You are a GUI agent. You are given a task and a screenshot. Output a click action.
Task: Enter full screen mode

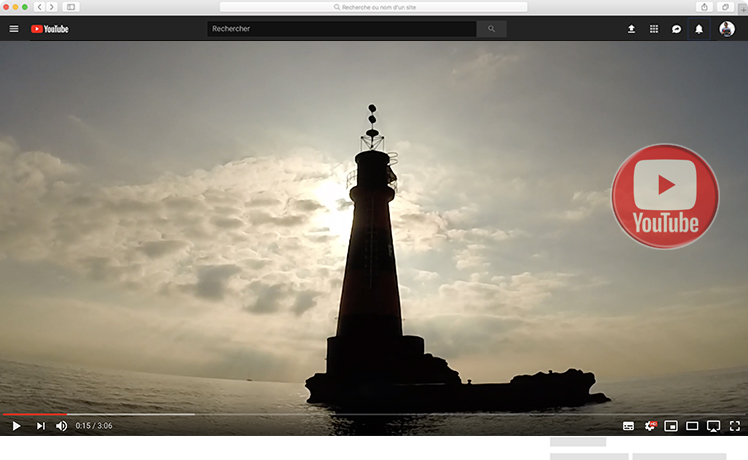735,426
